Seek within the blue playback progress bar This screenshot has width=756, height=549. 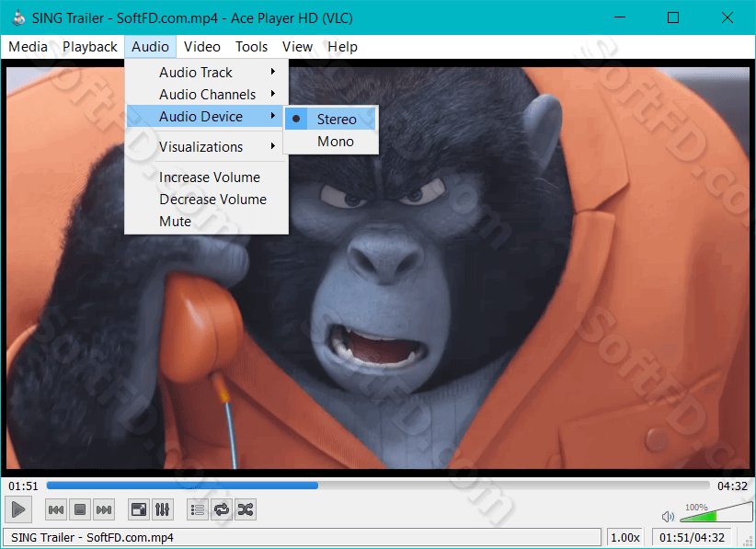point(378,486)
